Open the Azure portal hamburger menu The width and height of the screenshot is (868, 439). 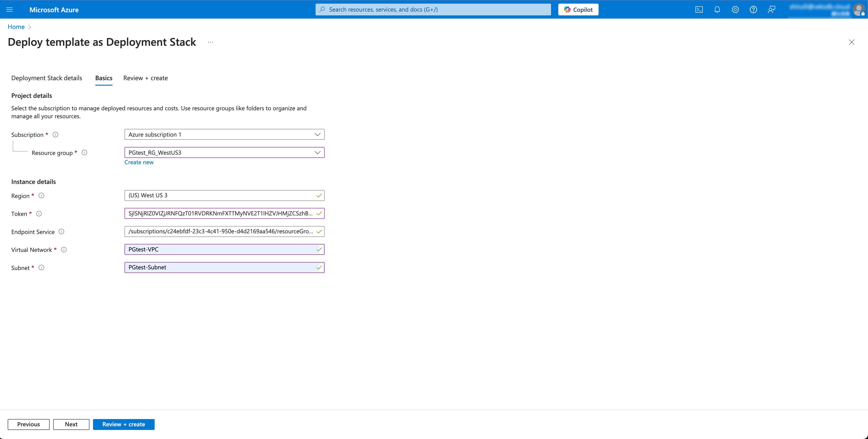10,10
